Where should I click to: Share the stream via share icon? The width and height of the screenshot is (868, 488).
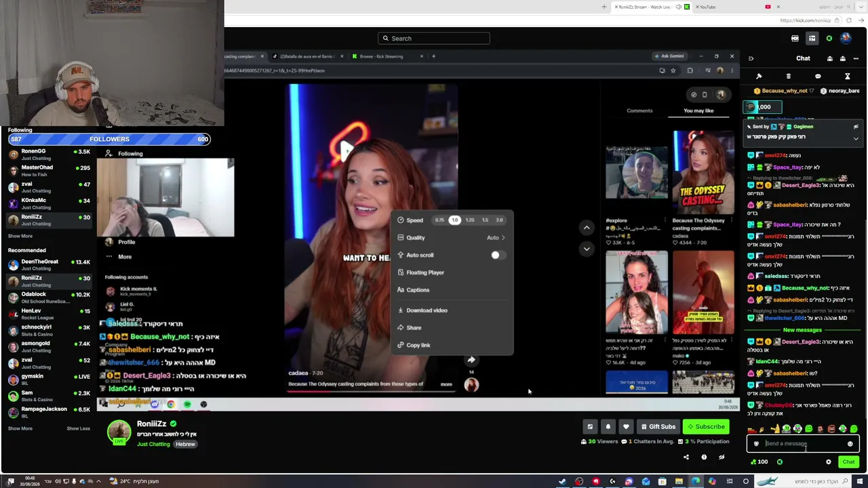point(686,457)
